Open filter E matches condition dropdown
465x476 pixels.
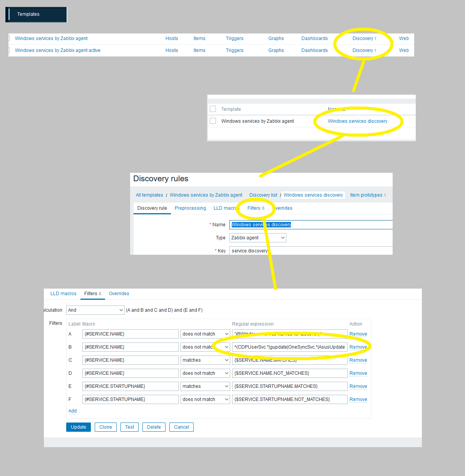click(205, 386)
